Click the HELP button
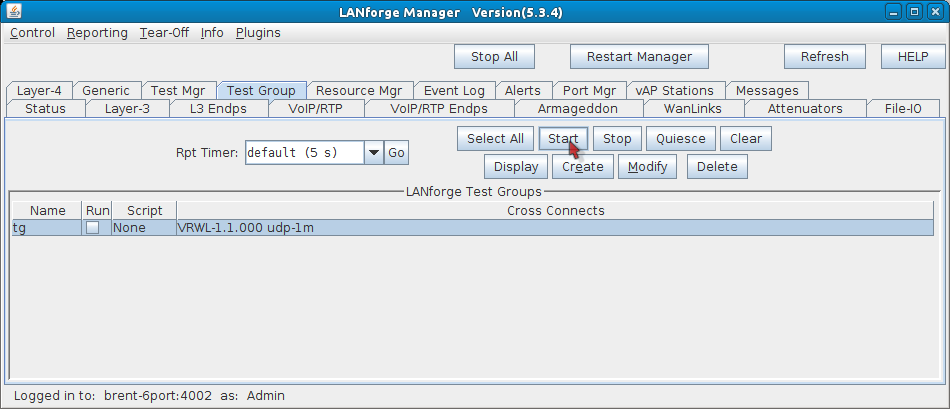 [912, 57]
